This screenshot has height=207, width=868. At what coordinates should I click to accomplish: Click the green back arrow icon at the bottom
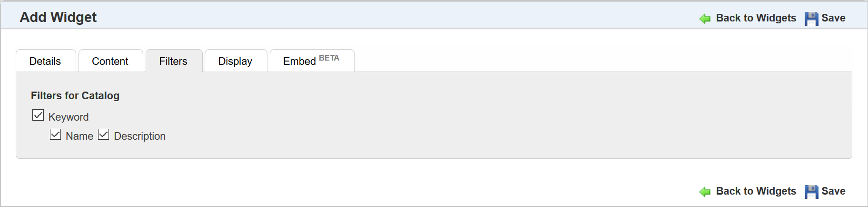click(x=705, y=192)
